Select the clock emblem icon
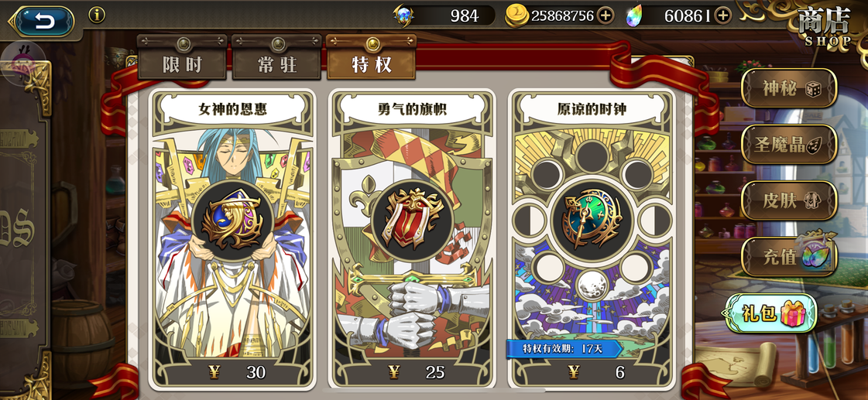 tap(592, 219)
